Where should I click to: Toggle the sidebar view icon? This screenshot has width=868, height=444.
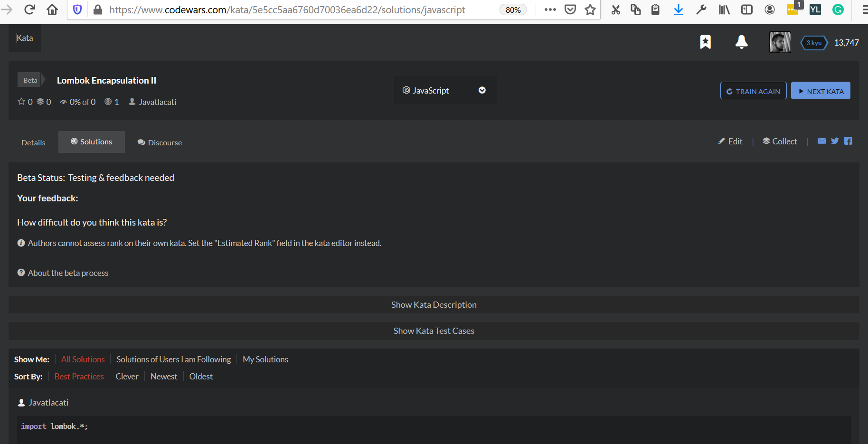tap(747, 9)
